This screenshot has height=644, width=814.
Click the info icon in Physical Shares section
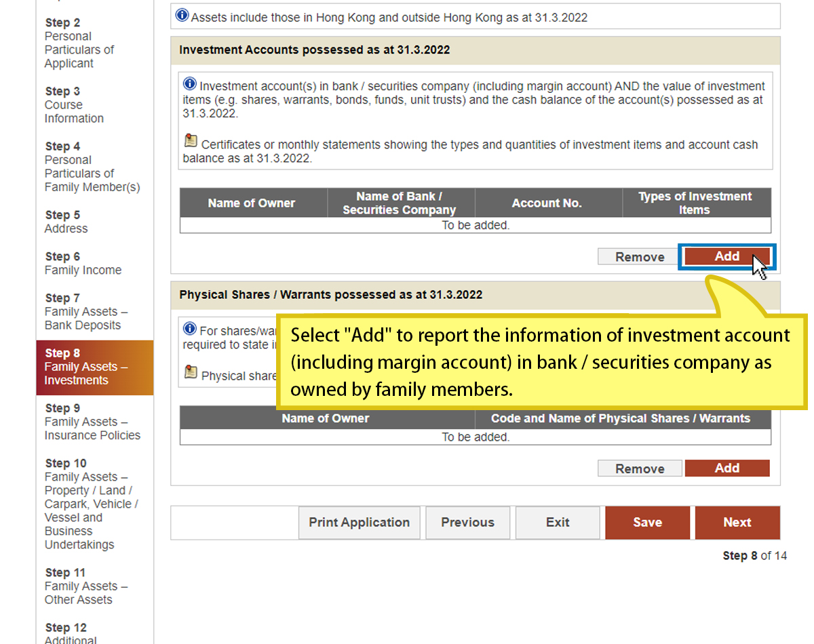coord(189,330)
